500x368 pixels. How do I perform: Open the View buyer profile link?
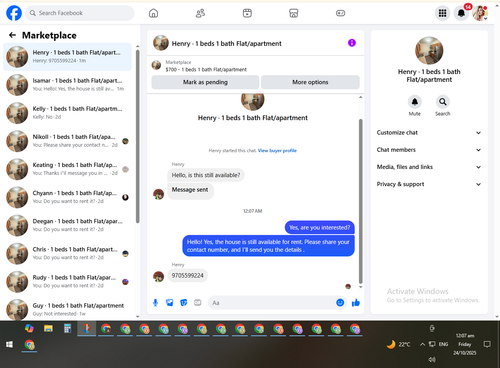point(277,151)
